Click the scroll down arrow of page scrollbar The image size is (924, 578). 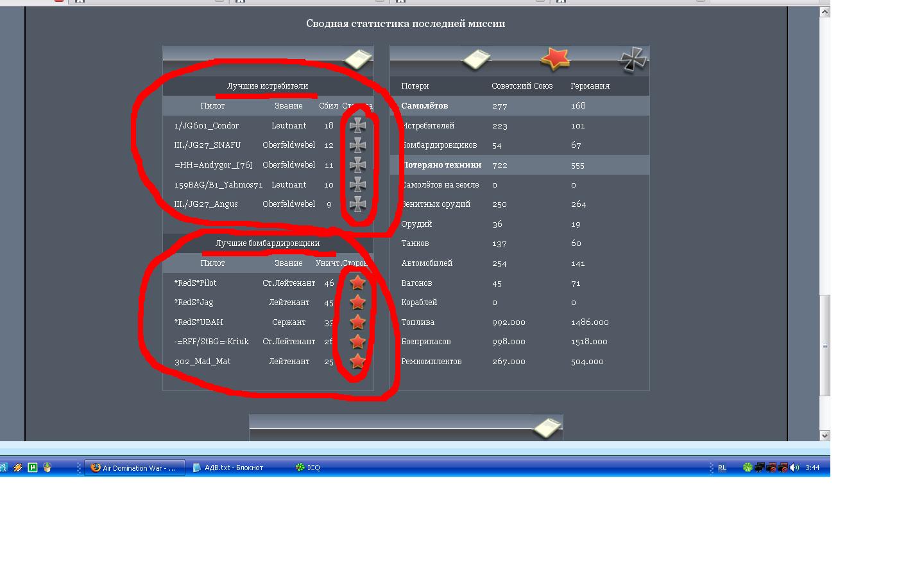pyautogui.click(x=825, y=435)
